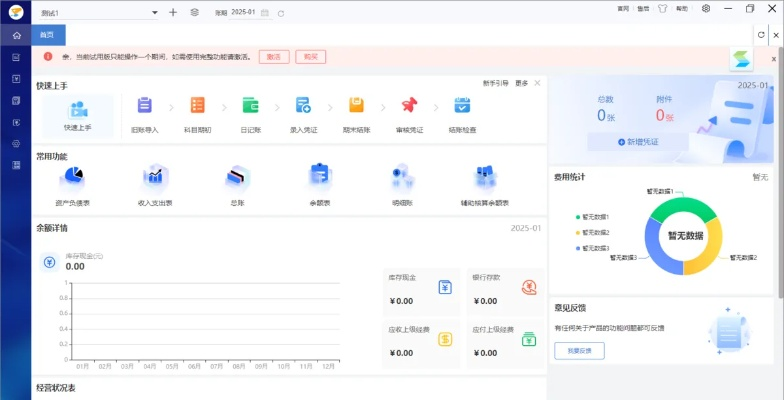Viewport: 784px width, 400px height.
Task: Expand the 测试1 account set dropdown
Action: (154, 13)
